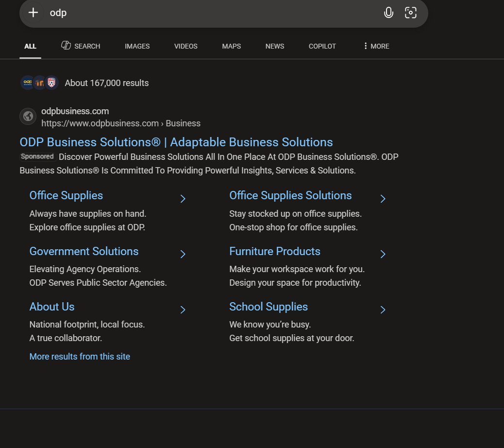Click chevron next to Furniture Products
Screen dimensions: 504x448
pyautogui.click(x=383, y=254)
